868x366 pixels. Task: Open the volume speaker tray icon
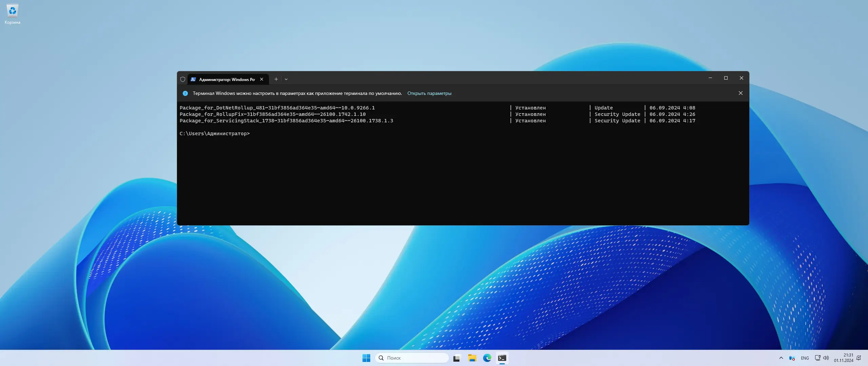tap(826, 358)
